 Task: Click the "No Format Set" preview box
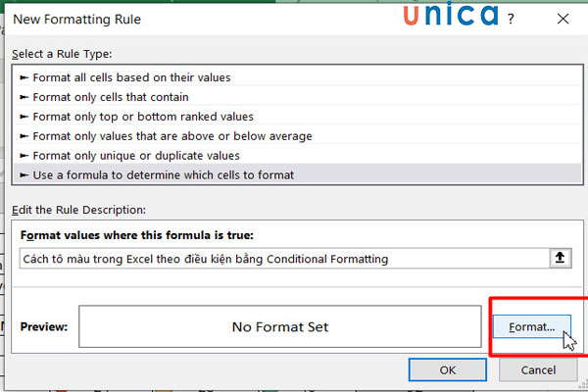pyautogui.click(x=279, y=326)
